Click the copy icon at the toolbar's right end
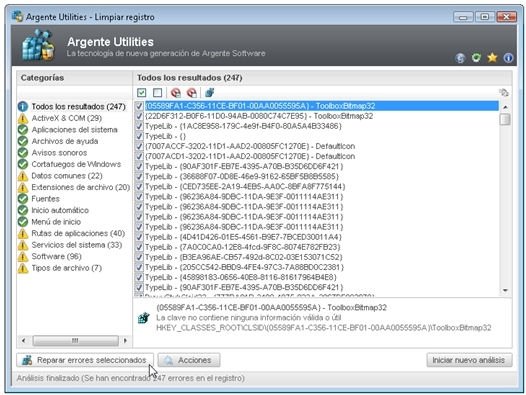Viewport: 526px width, 395px height. tap(504, 93)
